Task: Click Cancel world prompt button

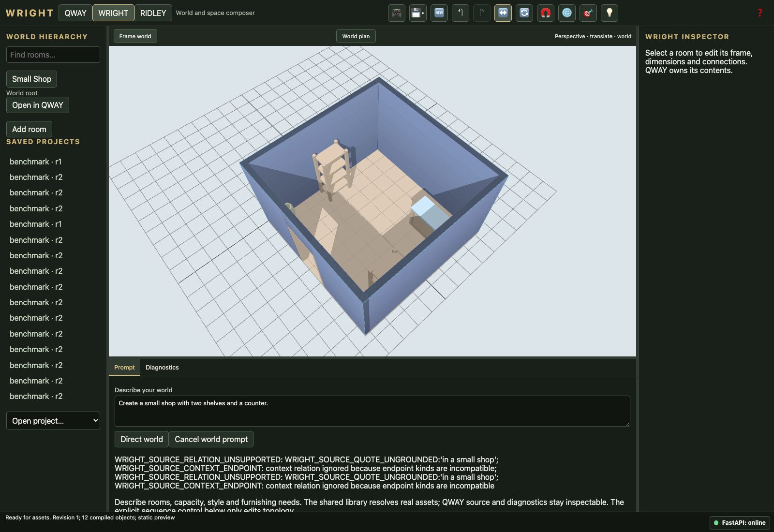Action: coord(211,439)
